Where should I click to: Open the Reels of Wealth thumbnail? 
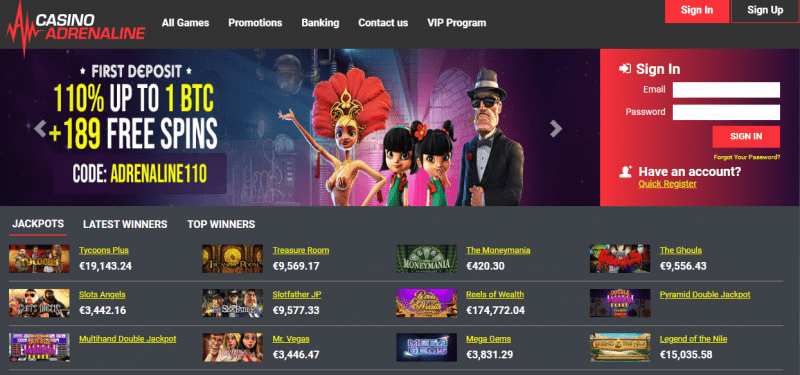click(427, 303)
